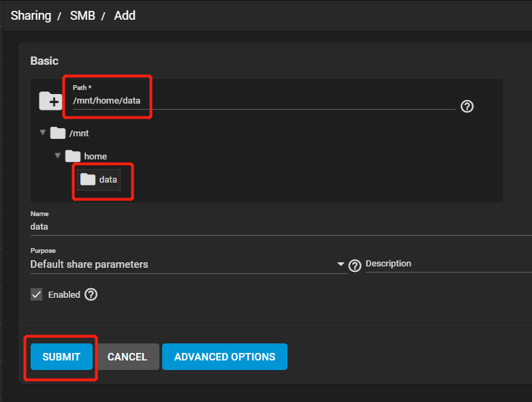This screenshot has width=532, height=402.
Task: Select the /mnt label in the tree
Action: pyautogui.click(x=79, y=134)
